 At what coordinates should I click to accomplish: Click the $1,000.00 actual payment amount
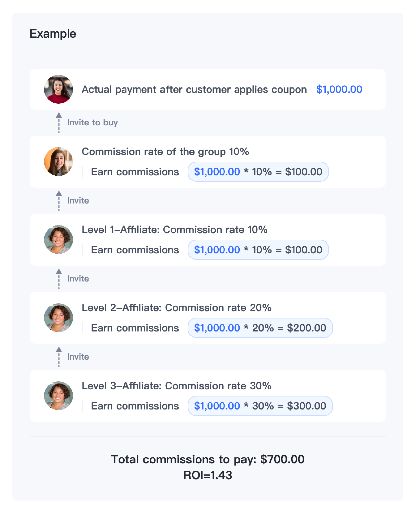point(339,89)
